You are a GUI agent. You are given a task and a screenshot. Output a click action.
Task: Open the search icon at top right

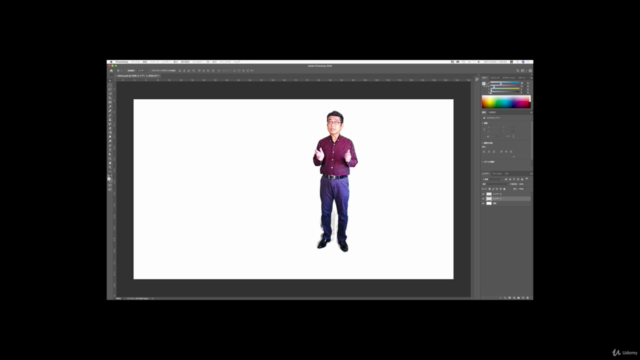coord(518,71)
